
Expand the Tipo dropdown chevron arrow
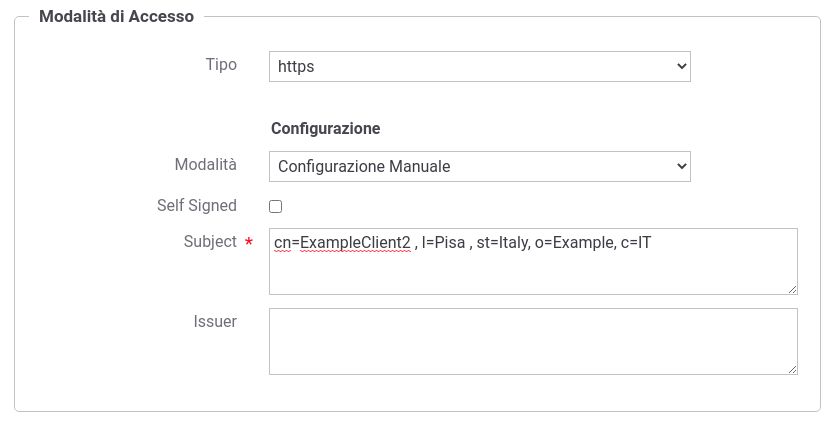click(x=682, y=66)
